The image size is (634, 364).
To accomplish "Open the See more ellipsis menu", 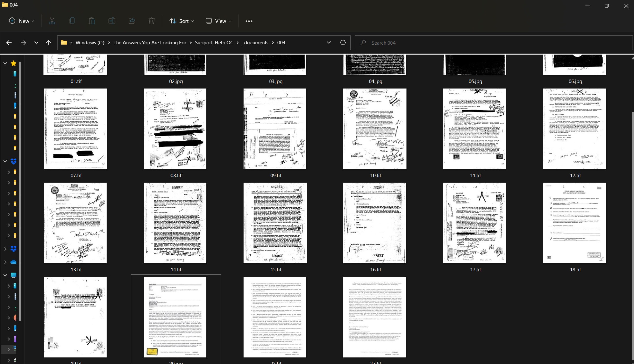I will 249,21.
